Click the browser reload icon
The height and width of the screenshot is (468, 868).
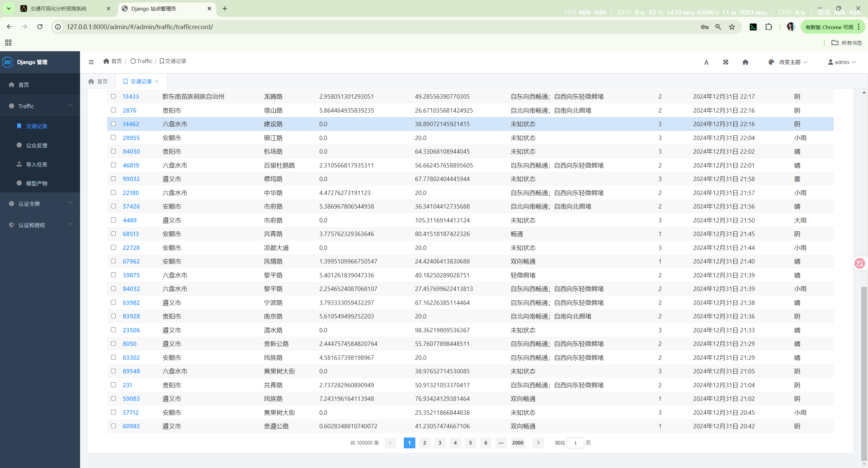pyautogui.click(x=40, y=27)
